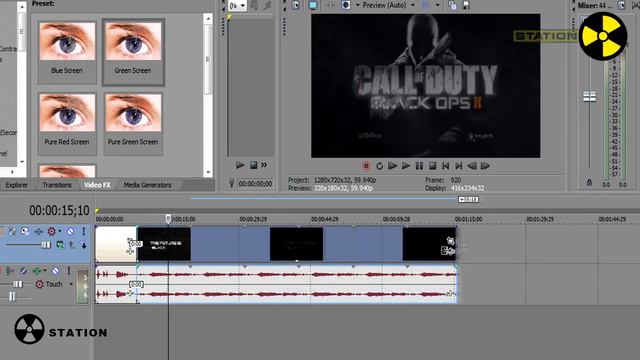The height and width of the screenshot is (360, 640).
Task: Open video track automation dropdown arrow
Action: (x=60, y=231)
